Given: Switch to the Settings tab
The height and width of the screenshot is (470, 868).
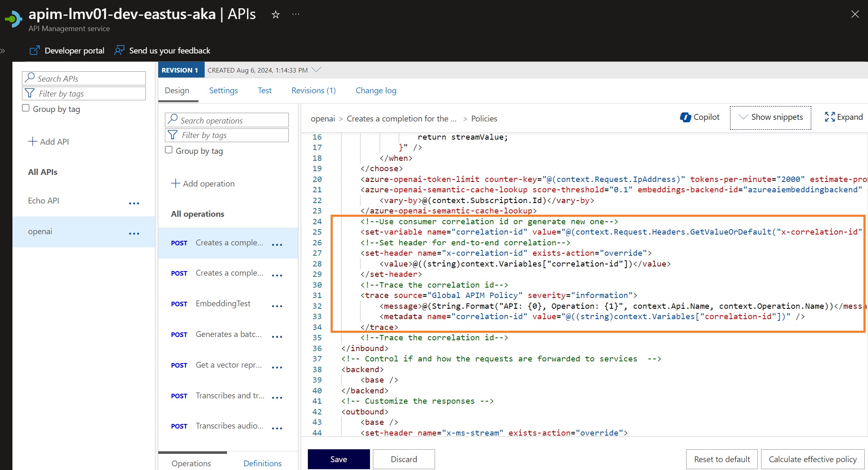Looking at the screenshot, I should point(223,90).
